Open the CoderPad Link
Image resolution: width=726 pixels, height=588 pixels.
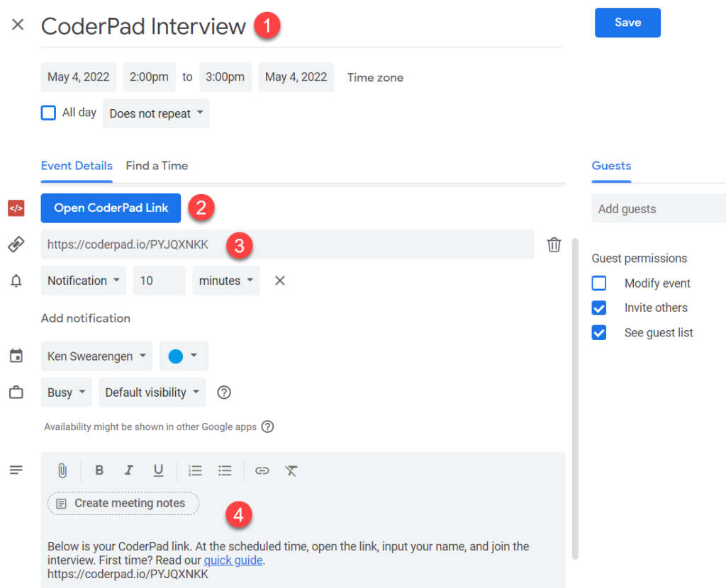coord(111,208)
